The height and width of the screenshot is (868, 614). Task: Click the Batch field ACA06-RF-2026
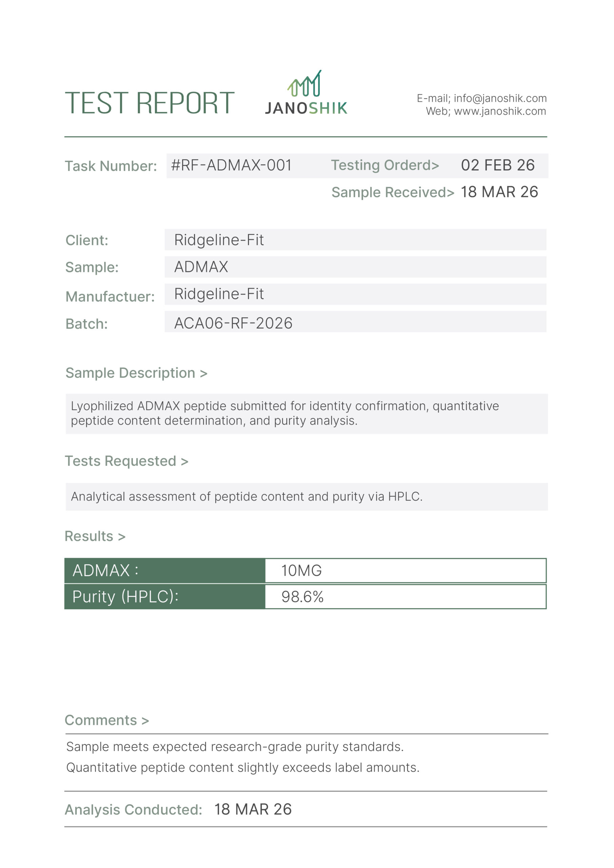(355, 322)
